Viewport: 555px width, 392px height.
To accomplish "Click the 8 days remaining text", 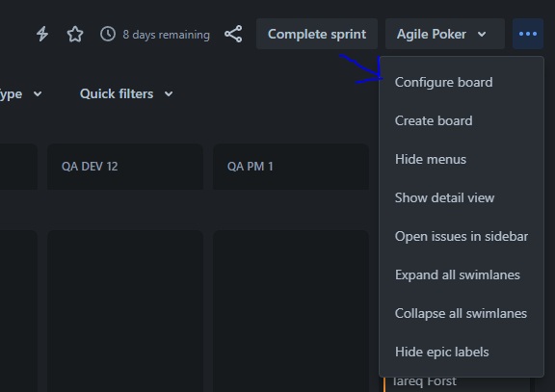I will point(166,35).
